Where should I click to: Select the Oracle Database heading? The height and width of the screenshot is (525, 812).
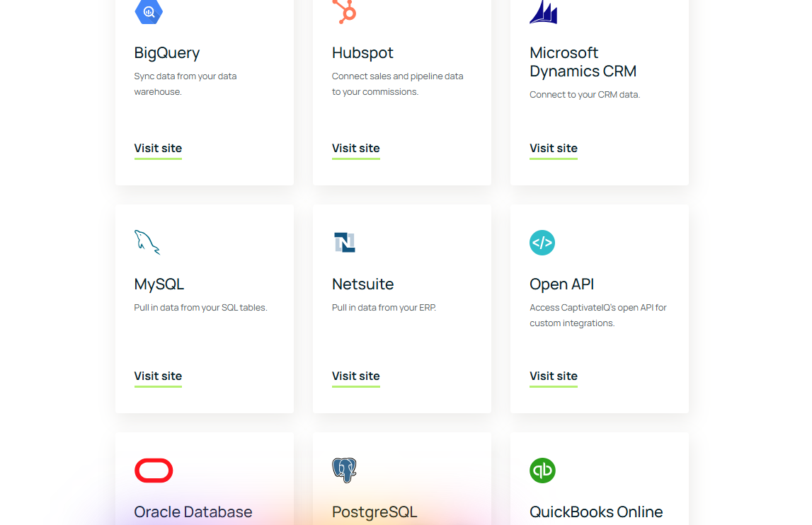(x=193, y=512)
